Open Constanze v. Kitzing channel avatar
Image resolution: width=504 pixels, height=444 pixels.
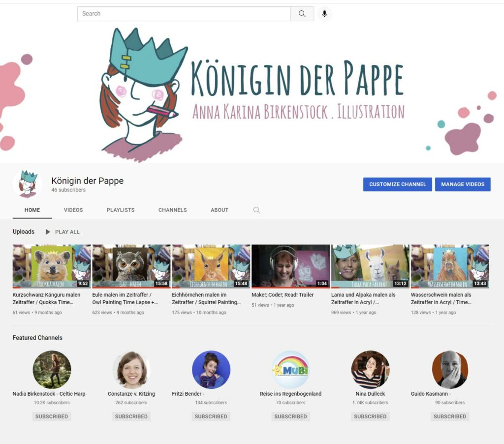[x=131, y=369]
